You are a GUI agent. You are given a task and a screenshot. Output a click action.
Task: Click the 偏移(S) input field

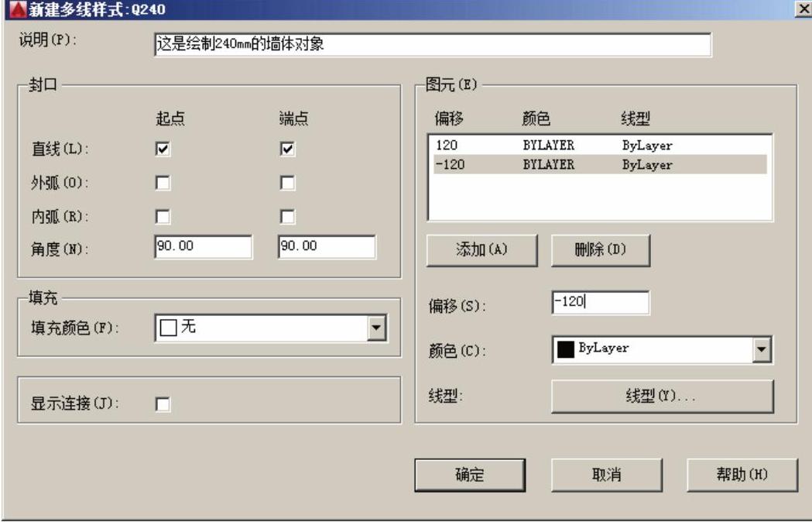tap(600, 302)
